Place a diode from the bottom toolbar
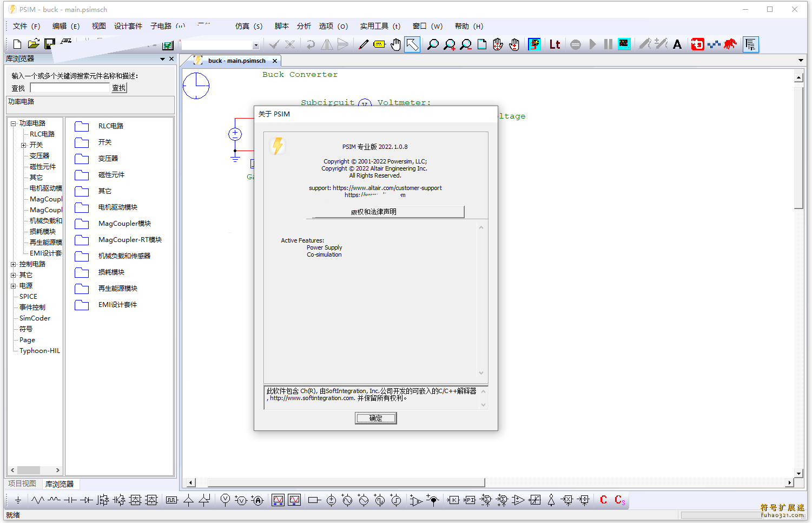812x523 pixels. (x=87, y=500)
